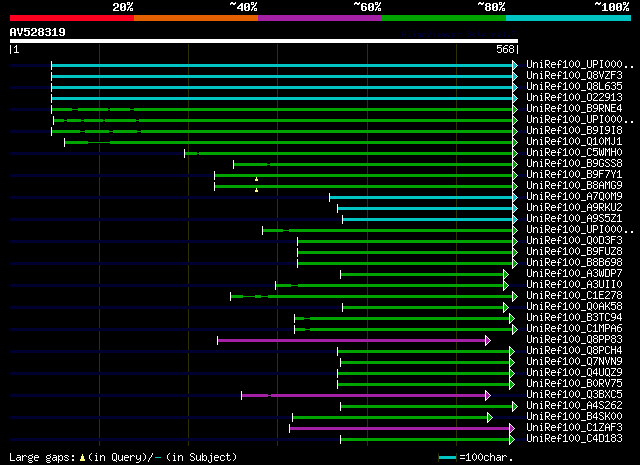Select the UniRef100_A3UII0 label
Screen dimensions: 640x465
tap(574, 285)
